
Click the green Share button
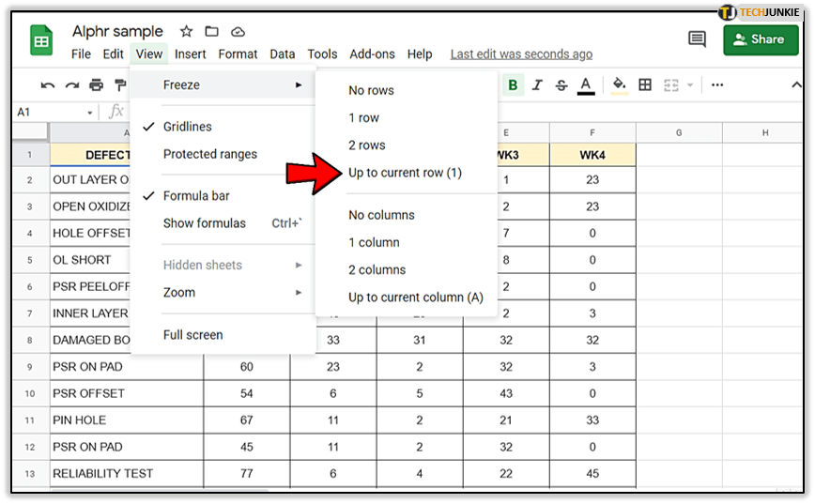[x=761, y=39]
